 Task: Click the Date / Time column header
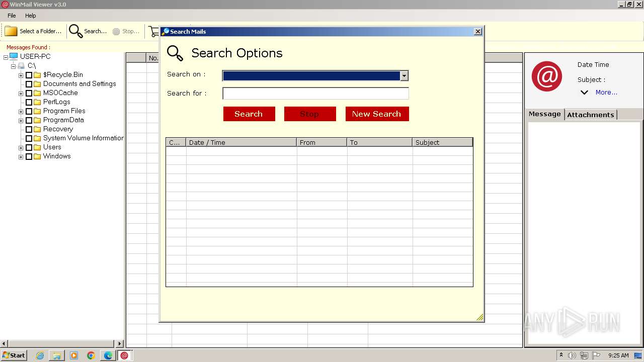(241, 142)
